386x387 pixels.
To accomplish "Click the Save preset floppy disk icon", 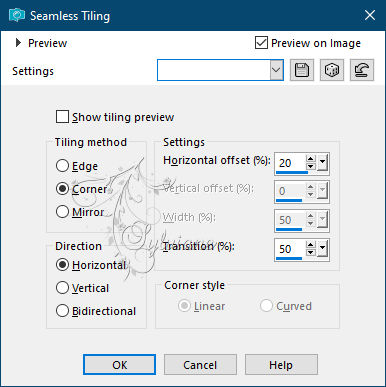I will pos(302,70).
